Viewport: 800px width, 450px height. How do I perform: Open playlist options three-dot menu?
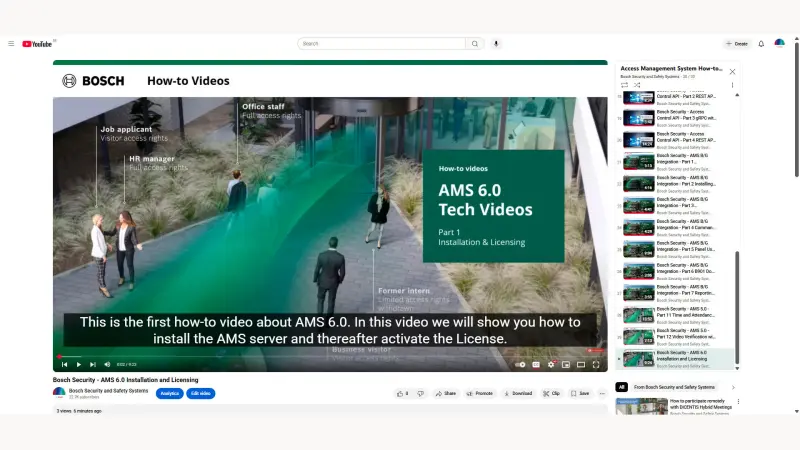pos(732,85)
